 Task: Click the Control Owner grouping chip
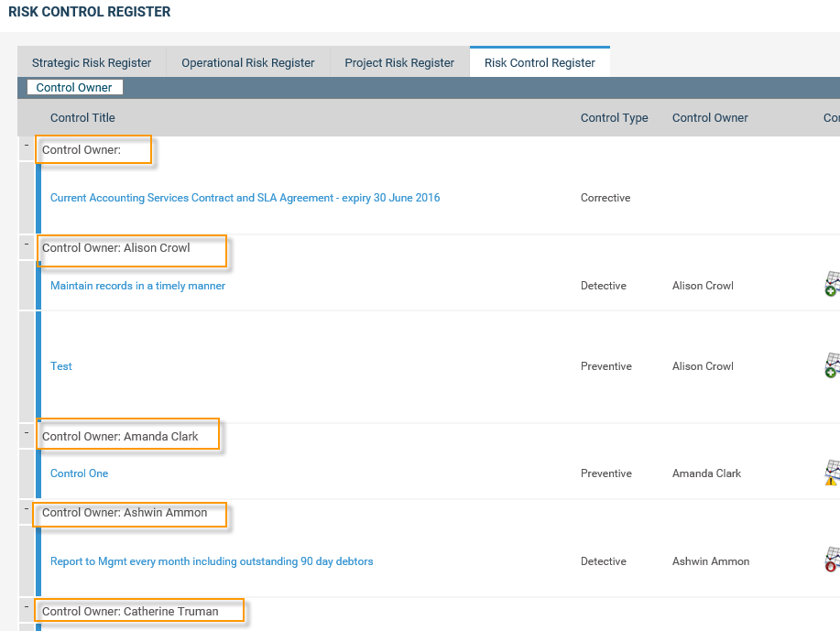pos(74,88)
